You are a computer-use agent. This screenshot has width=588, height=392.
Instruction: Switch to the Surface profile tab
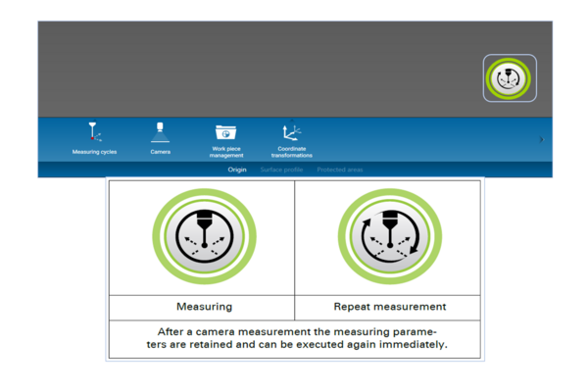[x=281, y=170]
